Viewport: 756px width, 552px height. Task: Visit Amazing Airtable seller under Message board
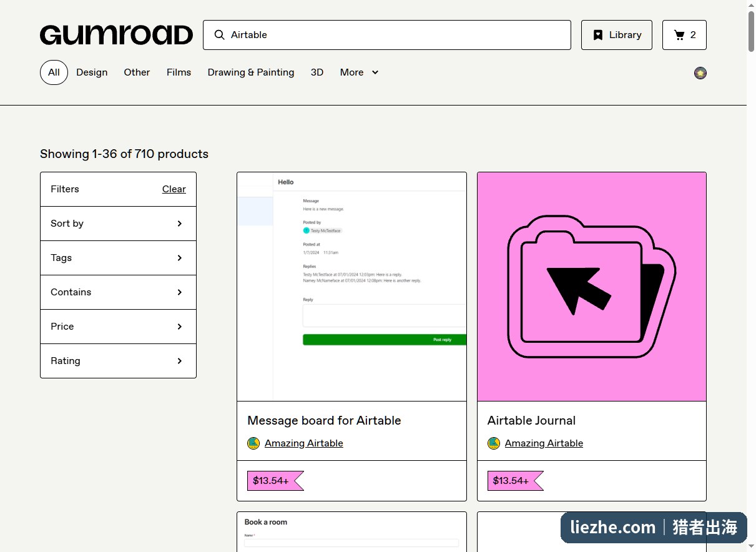click(304, 443)
